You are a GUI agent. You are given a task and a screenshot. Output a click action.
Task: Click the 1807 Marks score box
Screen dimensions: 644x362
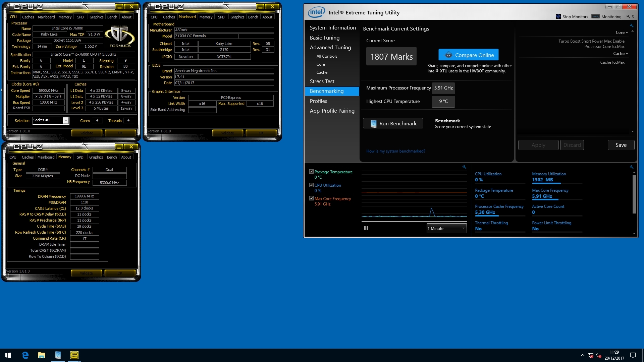[x=391, y=57]
